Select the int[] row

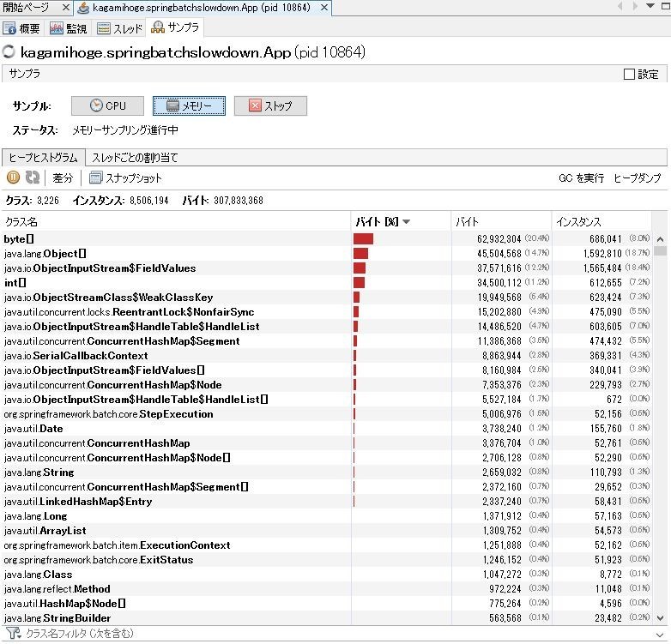point(327,283)
